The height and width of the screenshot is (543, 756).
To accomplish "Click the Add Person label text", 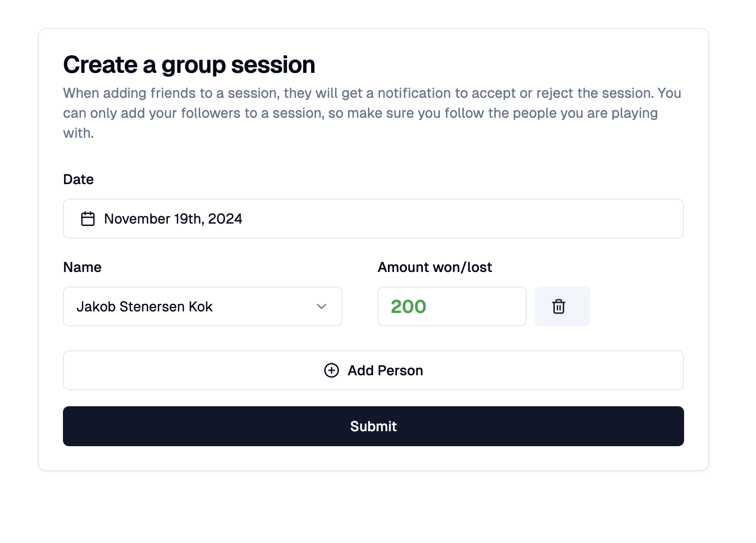I will (385, 370).
